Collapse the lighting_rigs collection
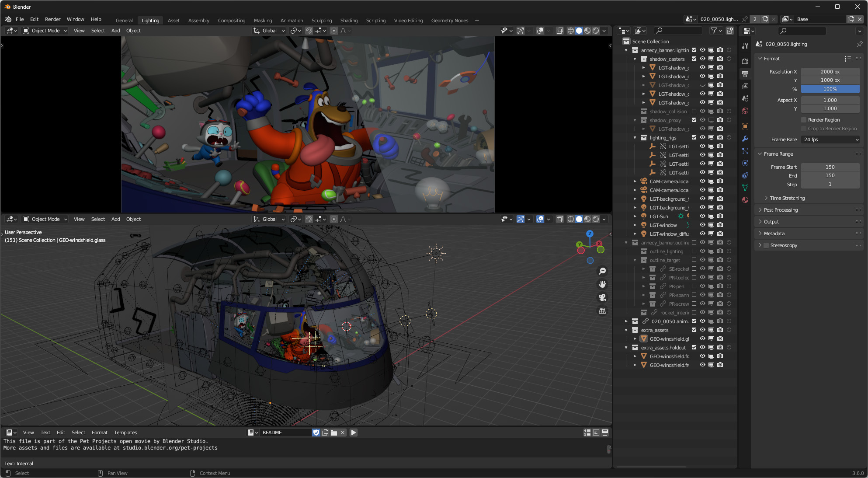868x478 pixels. (635, 137)
